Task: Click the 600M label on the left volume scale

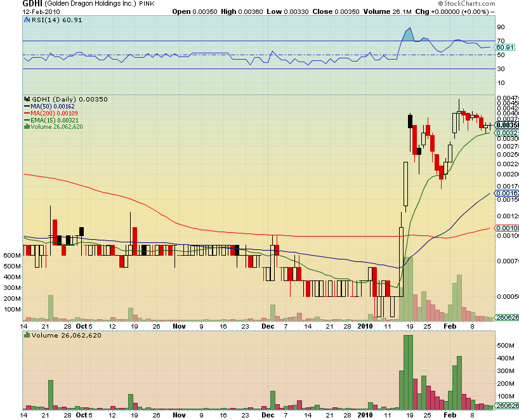Action: tap(12, 256)
